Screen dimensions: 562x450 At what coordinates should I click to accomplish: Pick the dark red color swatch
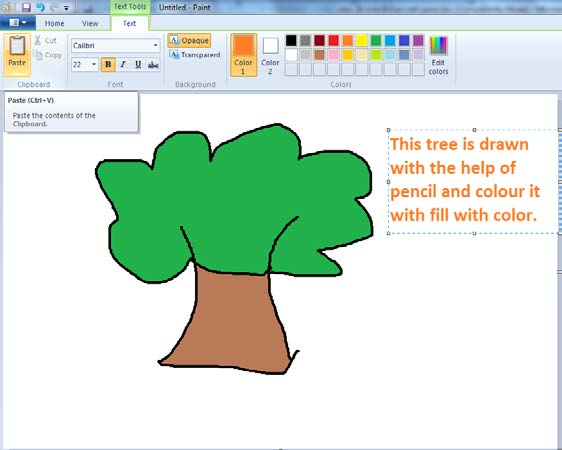[x=319, y=40]
